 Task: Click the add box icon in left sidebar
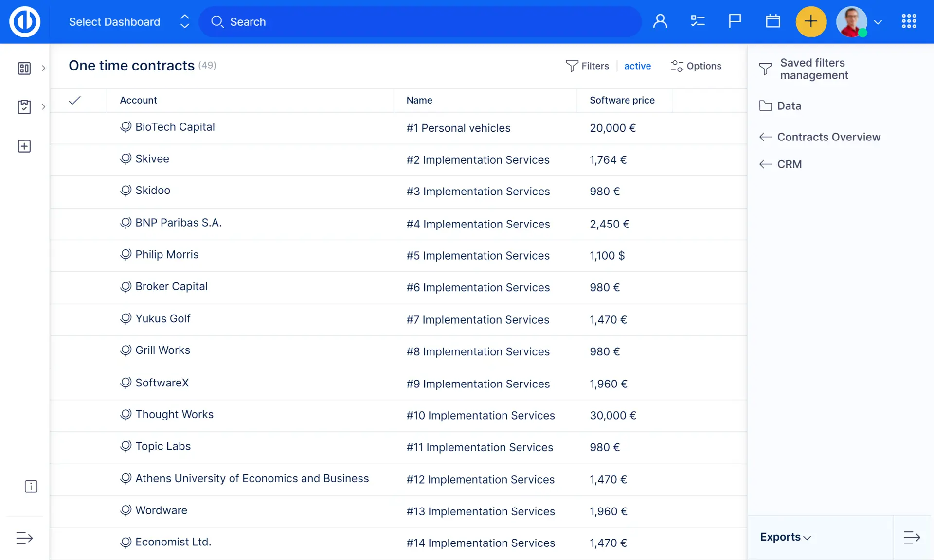pyautogui.click(x=24, y=146)
